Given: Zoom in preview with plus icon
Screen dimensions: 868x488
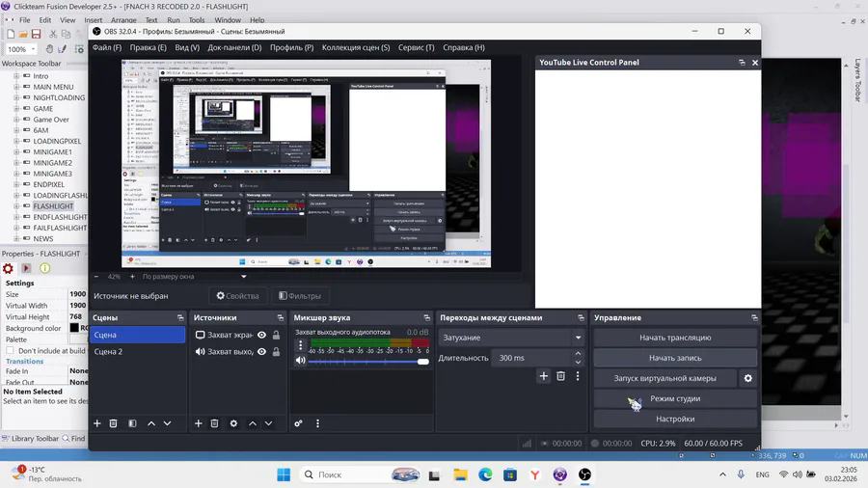Looking at the screenshot, I should pos(132,276).
